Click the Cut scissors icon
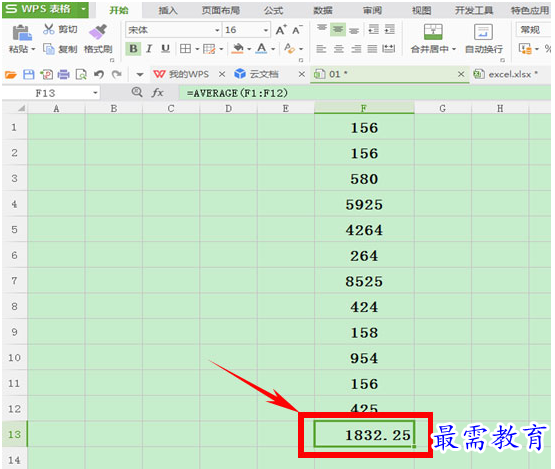Image resolution: width=555 pixels, height=469 pixels. (48, 29)
